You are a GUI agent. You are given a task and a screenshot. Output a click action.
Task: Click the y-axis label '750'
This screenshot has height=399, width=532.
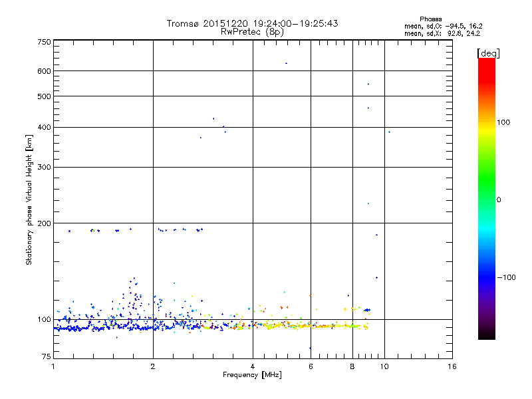(x=44, y=42)
